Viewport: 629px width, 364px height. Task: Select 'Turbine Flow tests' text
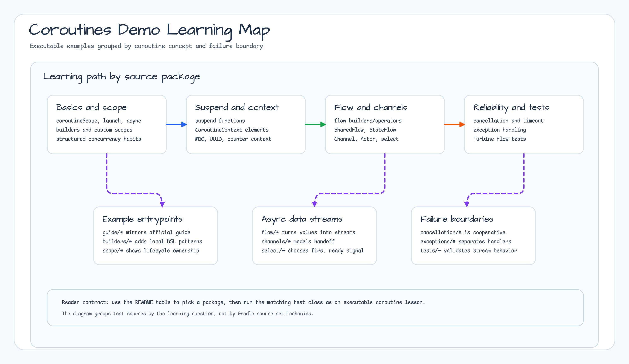[499, 139]
